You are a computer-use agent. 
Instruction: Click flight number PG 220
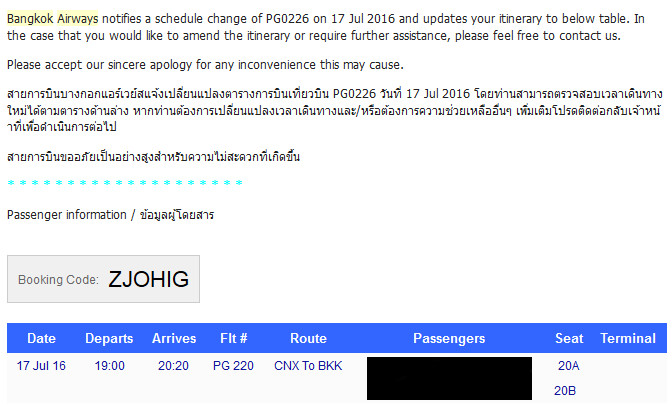[233, 366]
